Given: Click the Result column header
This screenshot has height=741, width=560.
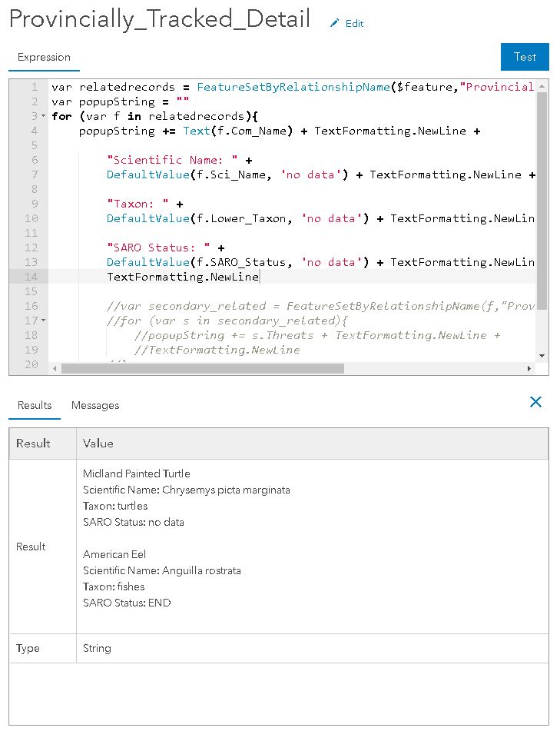Looking at the screenshot, I should (33, 444).
